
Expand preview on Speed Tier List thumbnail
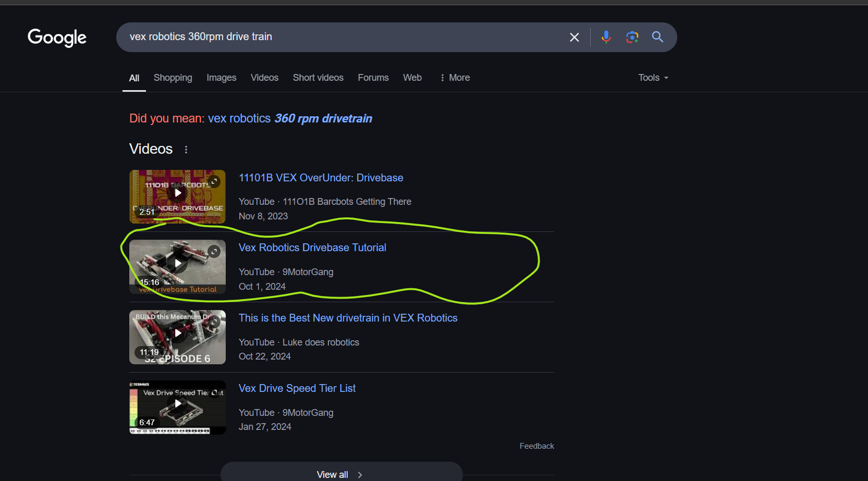pyautogui.click(x=214, y=392)
